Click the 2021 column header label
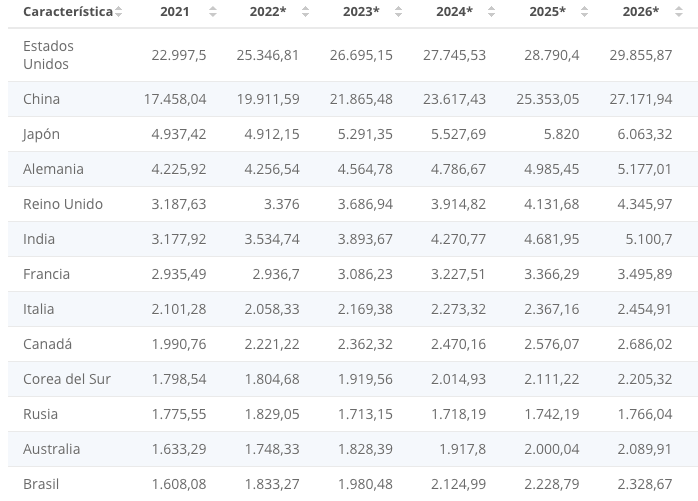698x501 pixels. 174,12
